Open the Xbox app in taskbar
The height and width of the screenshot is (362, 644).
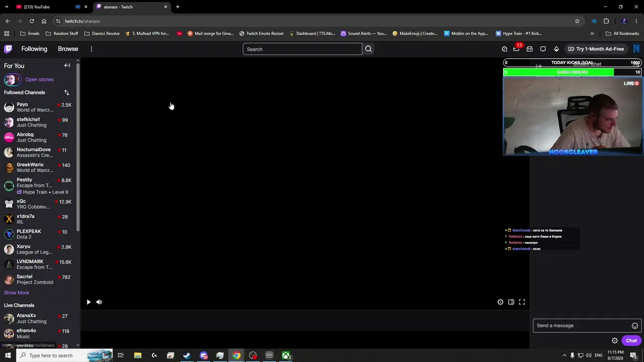point(286,355)
